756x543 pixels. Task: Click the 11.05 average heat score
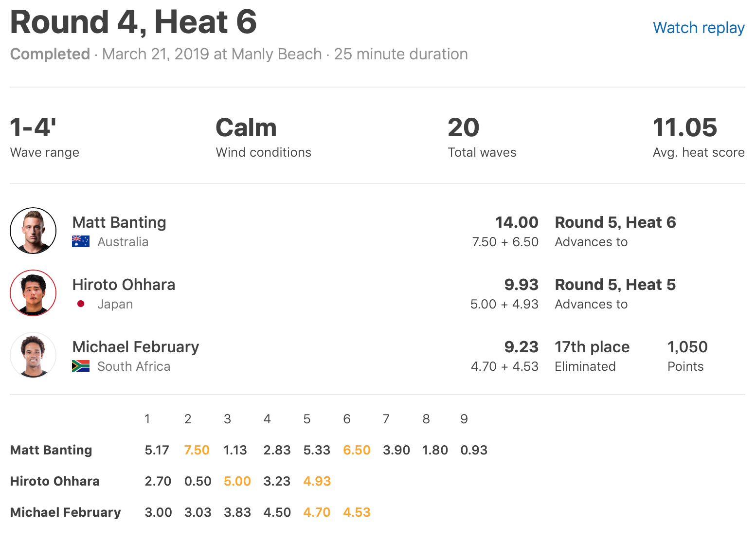click(684, 128)
